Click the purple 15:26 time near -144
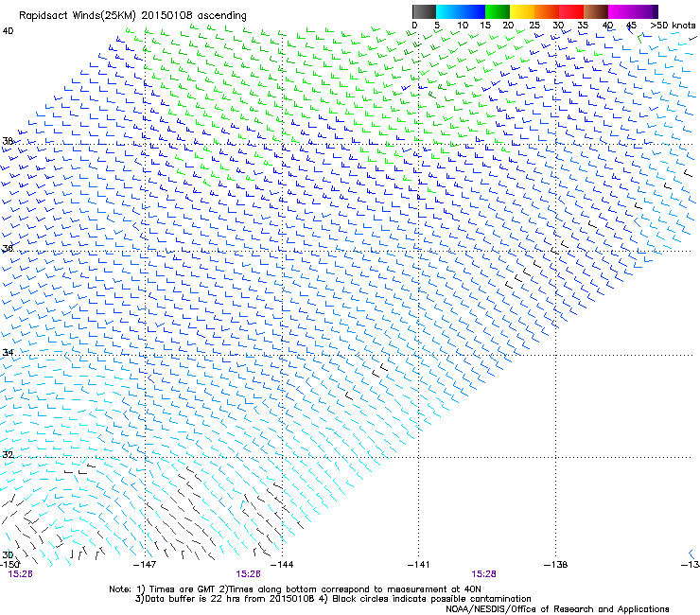 tap(248, 574)
